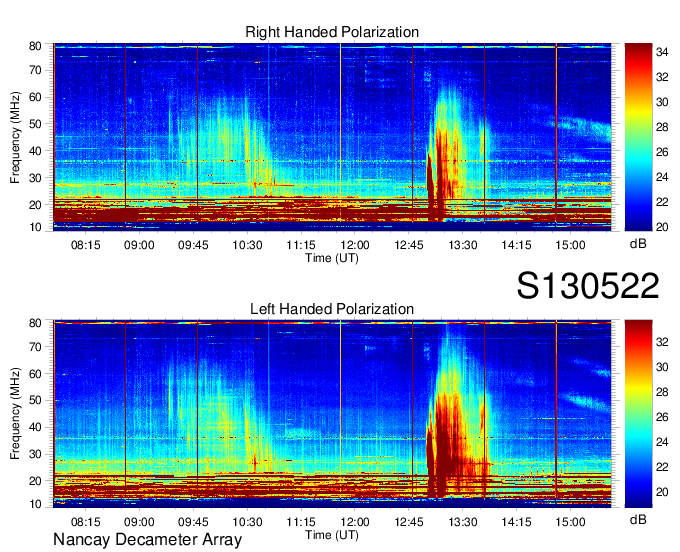Select the dB label under the Right Handed colorbar
Image resolution: width=680 pixels, height=552 pixels.
tap(638, 244)
